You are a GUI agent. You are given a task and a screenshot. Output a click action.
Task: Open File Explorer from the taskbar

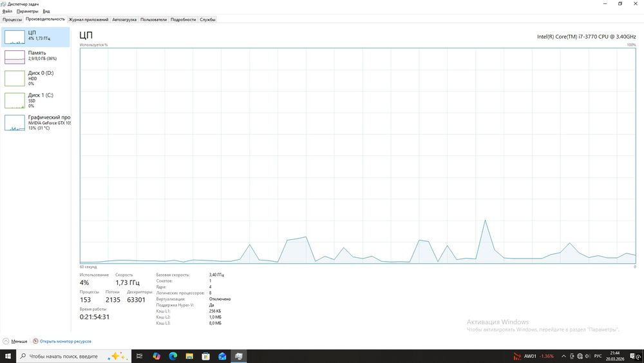(189, 356)
